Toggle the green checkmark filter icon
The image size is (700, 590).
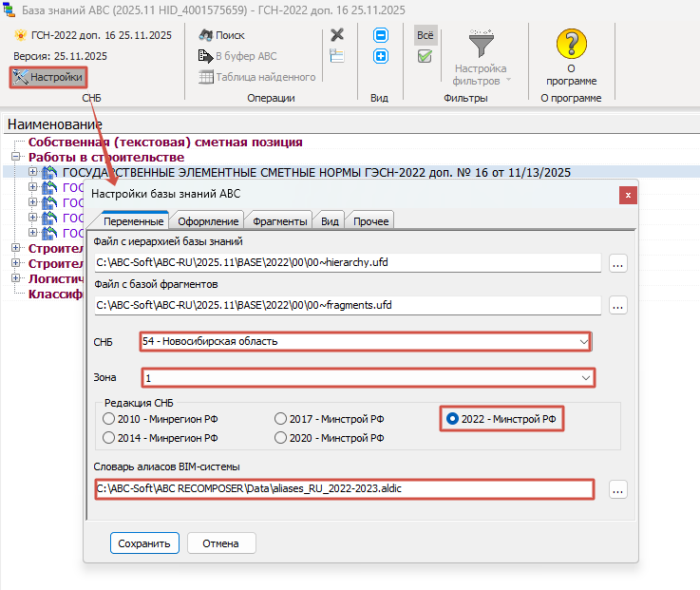tap(425, 56)
